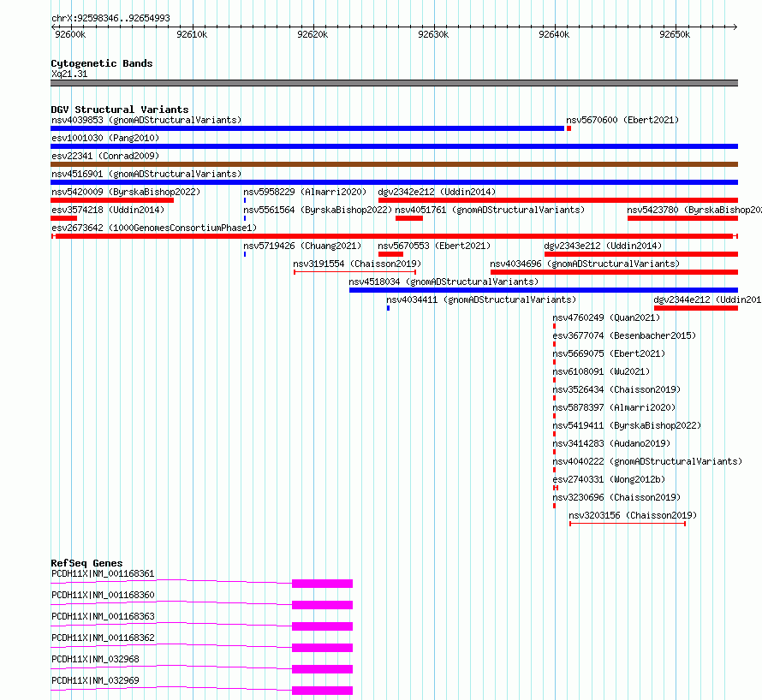Open dgv2342e212 (Uddin2014) variant label
The width and height of the screenshot is (762, 700).
click(x=437, y=192)
